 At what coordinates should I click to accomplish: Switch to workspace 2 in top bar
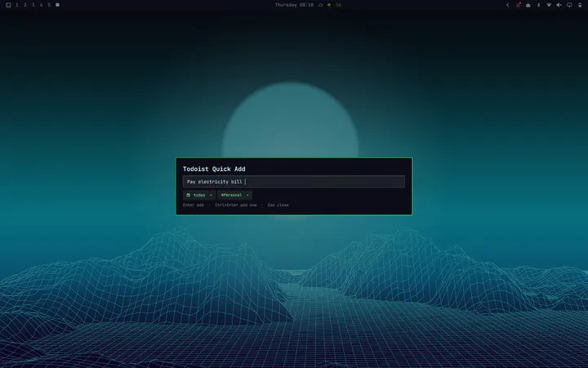[x=25, y=5]
